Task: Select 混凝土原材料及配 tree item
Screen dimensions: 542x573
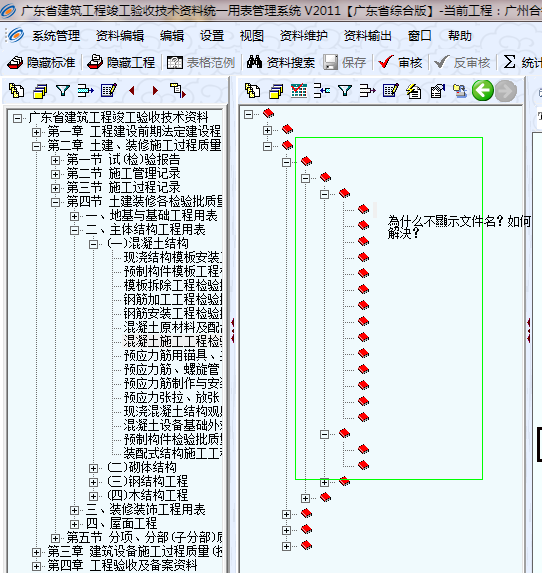Action: 173,327
